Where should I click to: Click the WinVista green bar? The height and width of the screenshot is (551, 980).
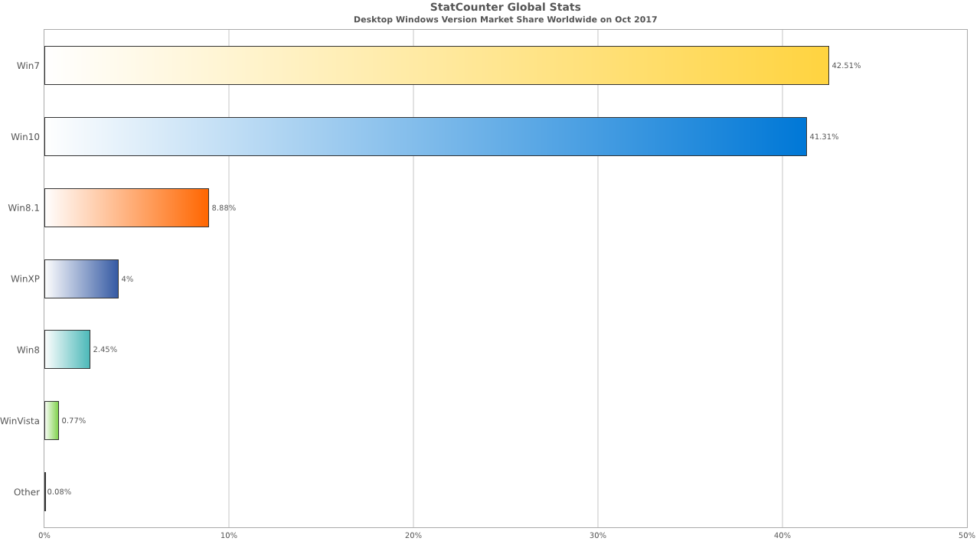coord(51,420)
